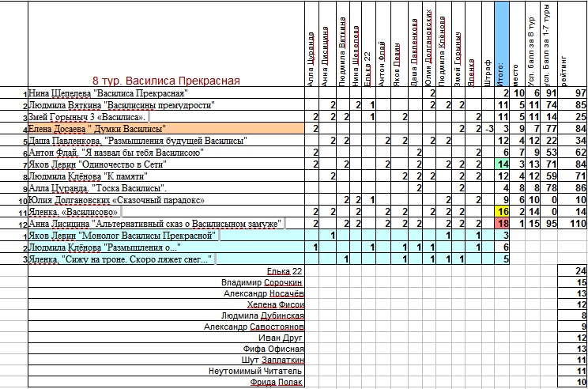The image size is (588, 389).
Task: Click the Елька 22 column header
Action: (x=369, y=44)
